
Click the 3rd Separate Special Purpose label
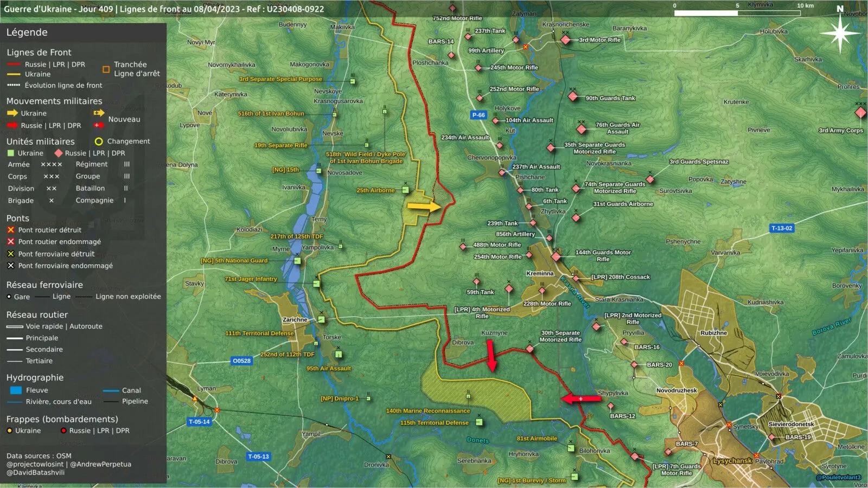(280, 79)
